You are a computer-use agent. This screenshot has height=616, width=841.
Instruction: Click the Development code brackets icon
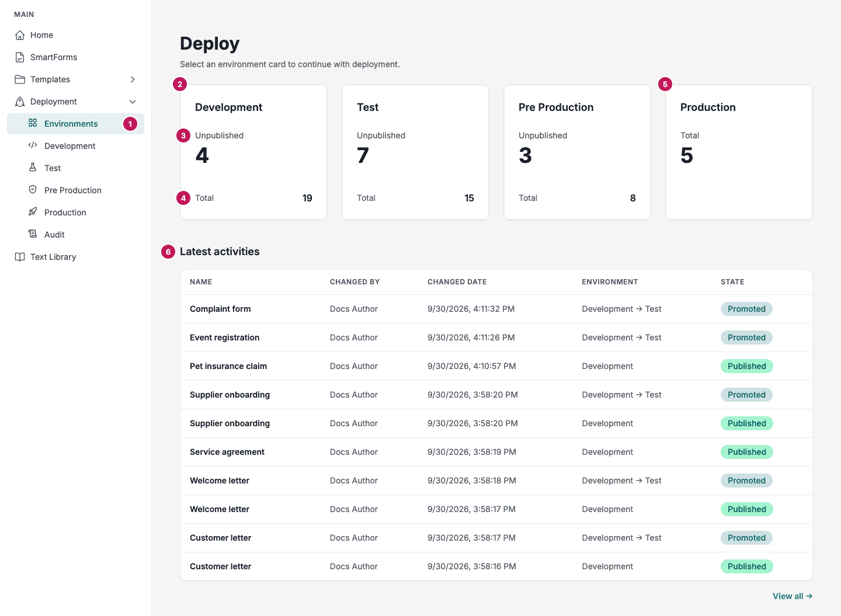click(x=33, y=145)
